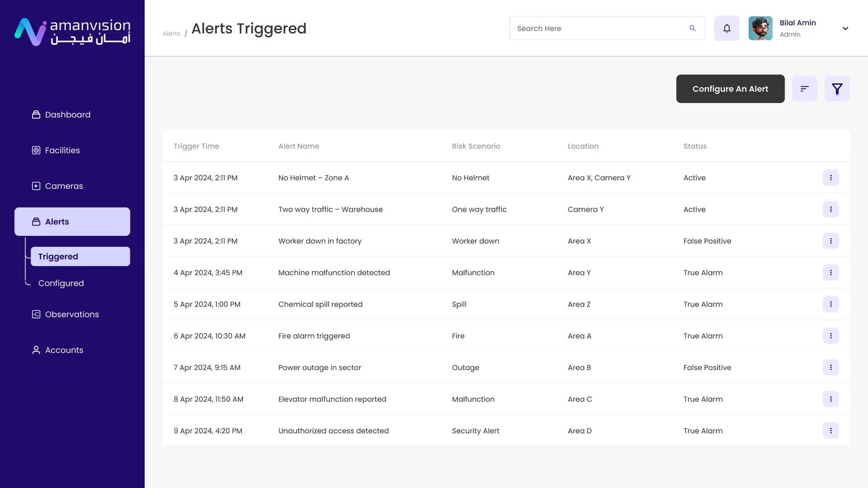
Task: Click the Amanvision logo
Action: [72, 32]
